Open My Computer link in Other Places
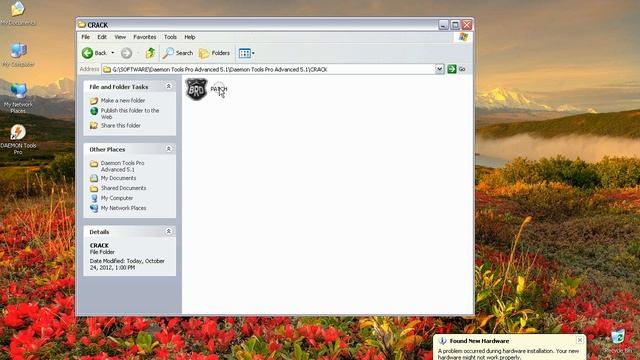The width and height of the screenshot is (640, 360). [117, 198]
